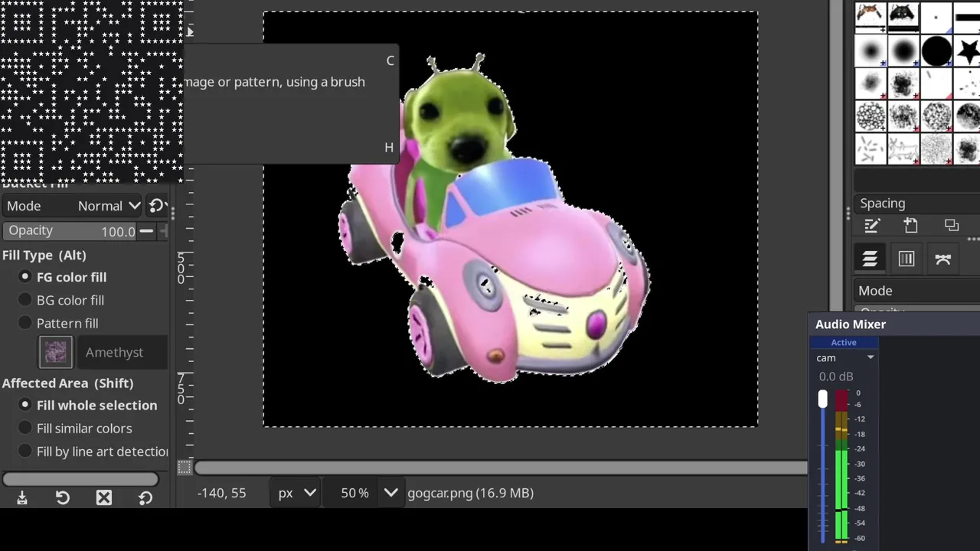This screenshot has height=551, width=980.
Task: Click the horizontal canvas scrollbar
Action: 501,468
